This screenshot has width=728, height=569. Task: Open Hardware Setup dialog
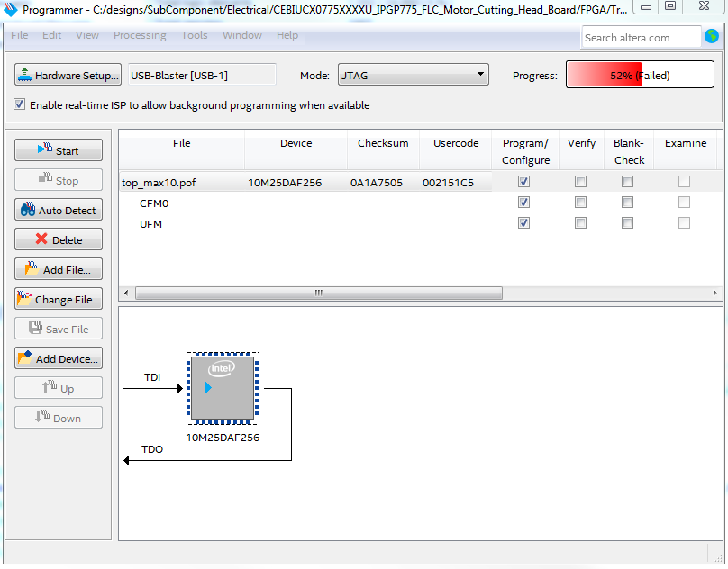pos(68,75)
